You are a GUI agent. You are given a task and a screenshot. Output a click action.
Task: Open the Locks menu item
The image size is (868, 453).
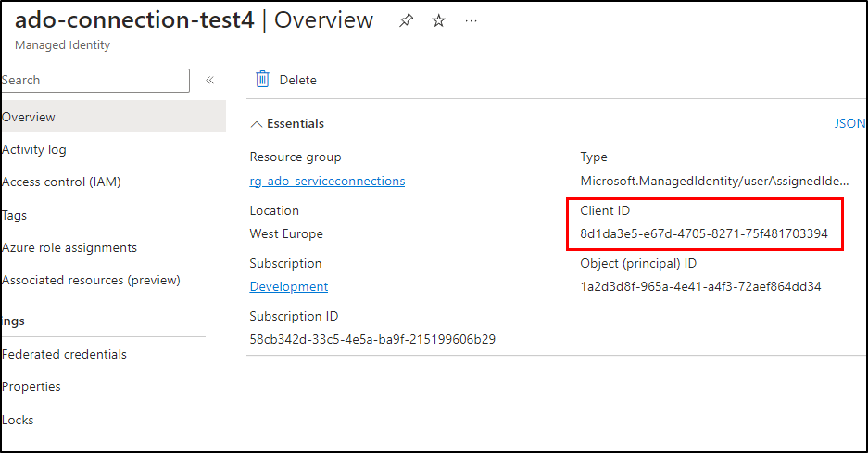click(x=18, y=420)
